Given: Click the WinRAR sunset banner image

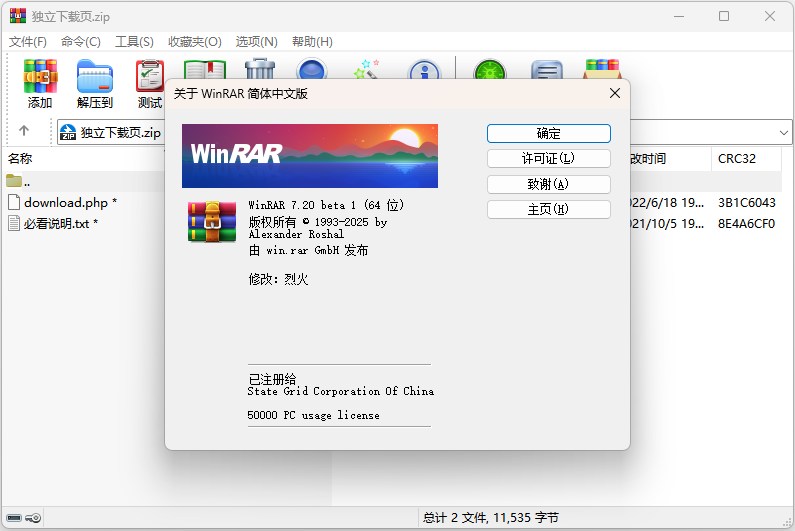Looking at the screenshot, I should coord(310,156).
